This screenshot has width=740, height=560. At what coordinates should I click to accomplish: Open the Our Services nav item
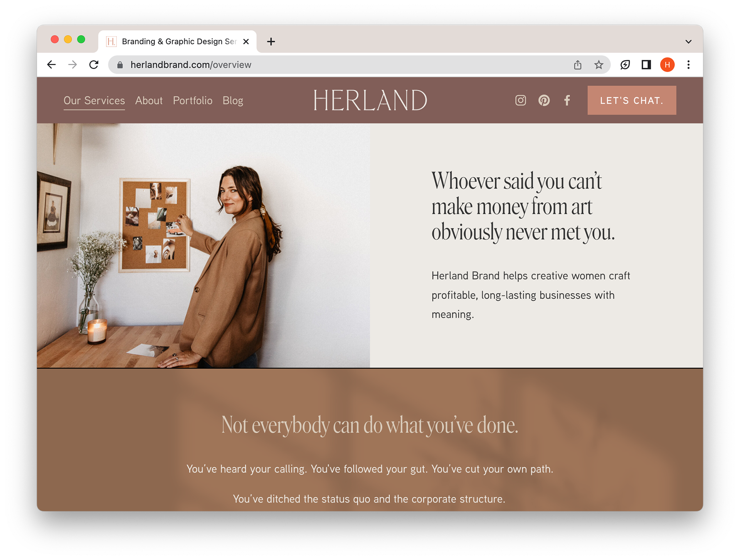tap(94, 101)
